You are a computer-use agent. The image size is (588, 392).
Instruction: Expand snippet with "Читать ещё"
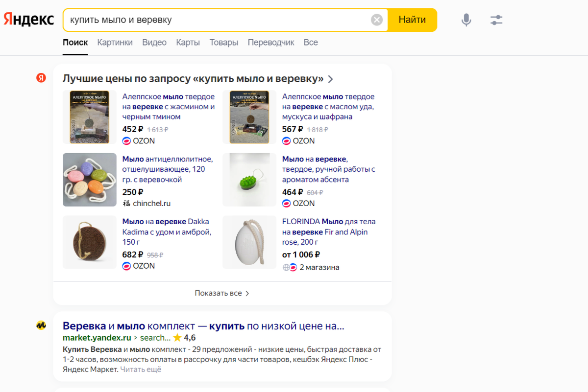141,369
